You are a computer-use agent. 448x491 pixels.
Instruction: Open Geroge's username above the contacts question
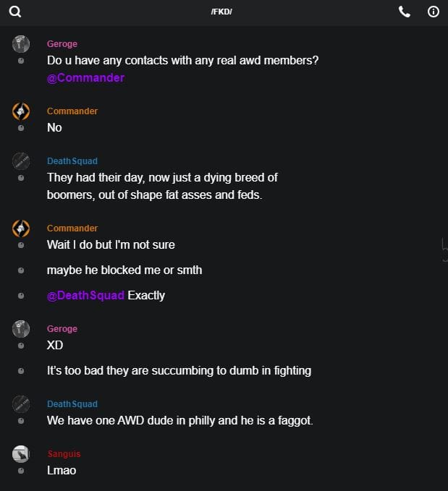click(x=62, y=44)
